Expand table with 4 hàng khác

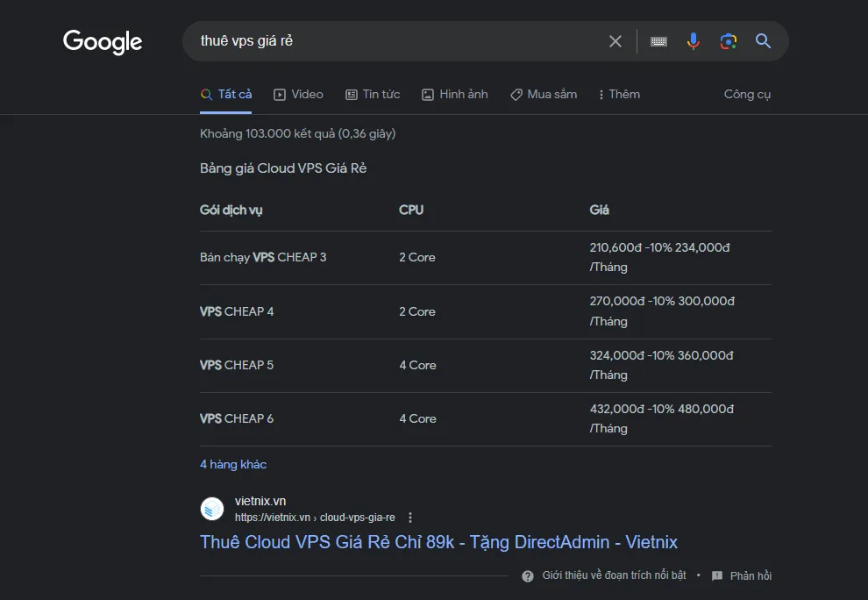point(233,464)
